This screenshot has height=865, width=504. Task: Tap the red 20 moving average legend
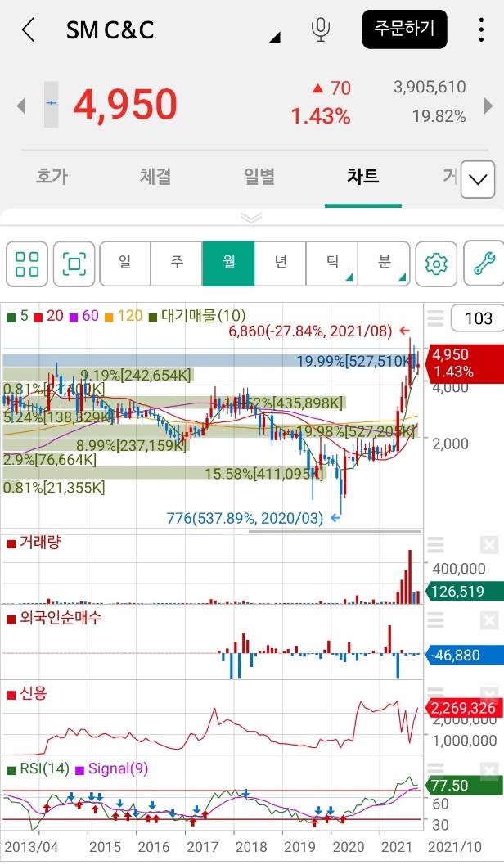click(x=49, y=316)
